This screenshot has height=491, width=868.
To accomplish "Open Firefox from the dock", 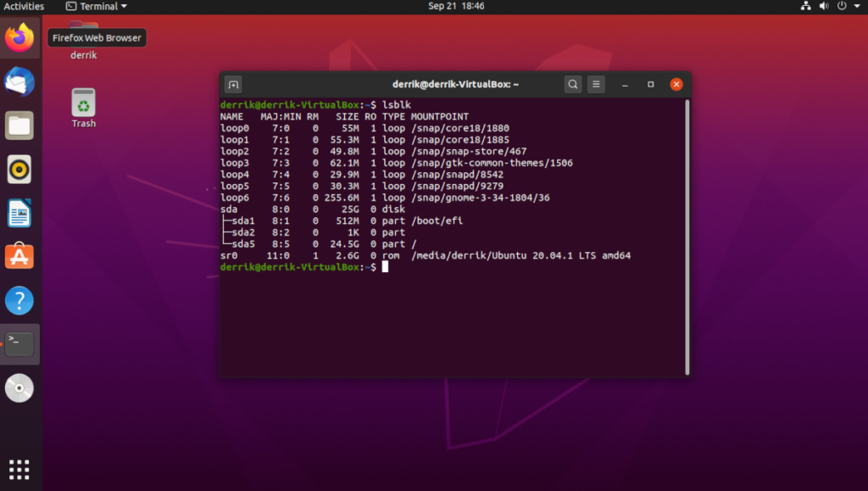I will click(x=19, y=37).
